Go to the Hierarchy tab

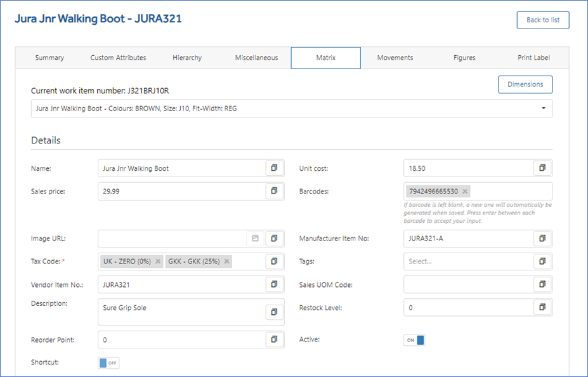pyautogui.click(x=187, y=58)
